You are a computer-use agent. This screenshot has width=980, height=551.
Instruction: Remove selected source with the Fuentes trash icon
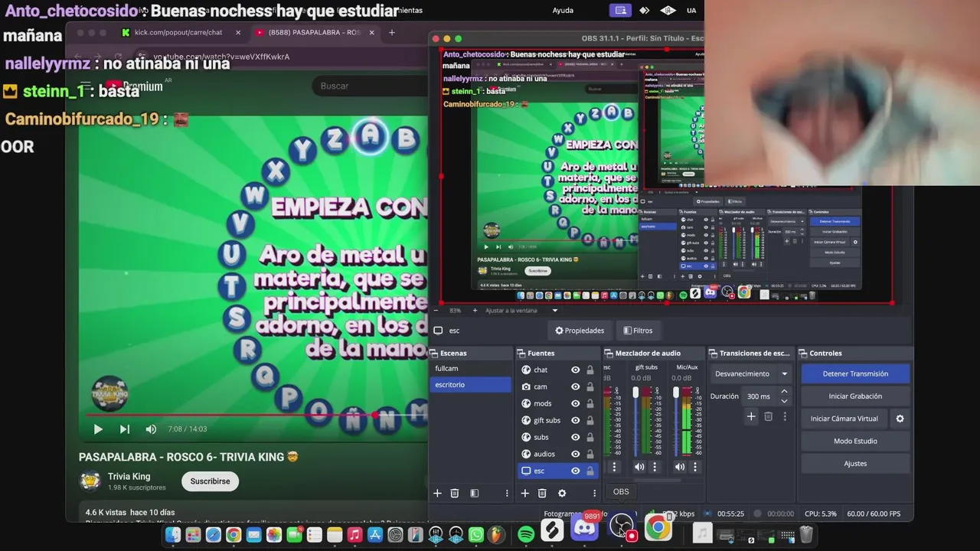coord(542,494)
